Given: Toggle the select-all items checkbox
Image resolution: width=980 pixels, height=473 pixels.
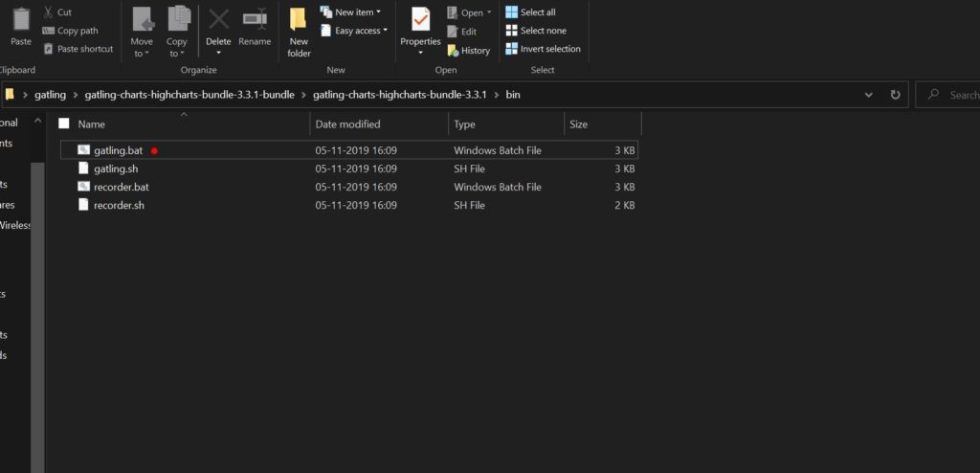Looking at the screenshot, I should tap(64, 124).
